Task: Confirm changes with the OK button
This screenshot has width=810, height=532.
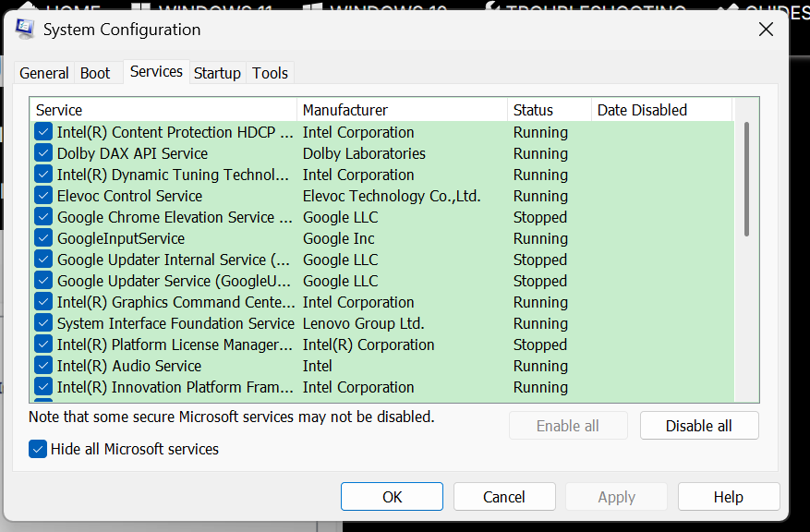Action: point(392,496)
